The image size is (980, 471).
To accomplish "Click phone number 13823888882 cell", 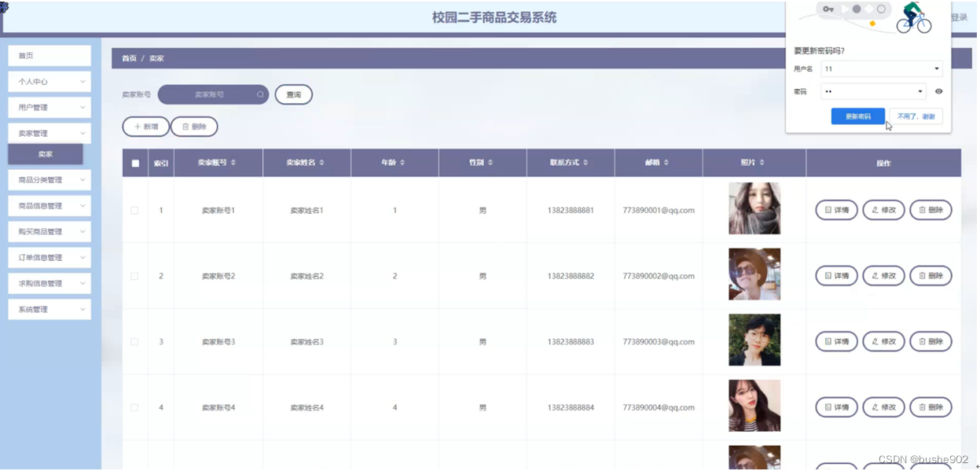I will pyautogui.click(x=571, y=276).
